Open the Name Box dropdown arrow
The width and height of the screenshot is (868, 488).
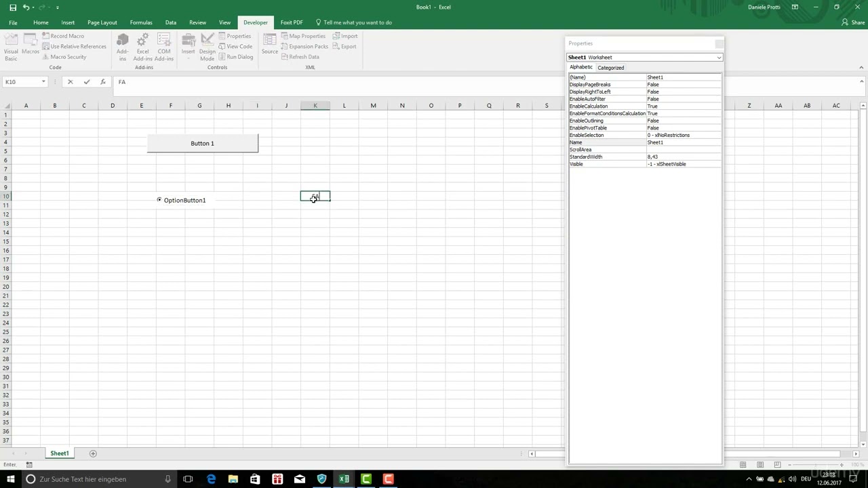pos(43,82)
